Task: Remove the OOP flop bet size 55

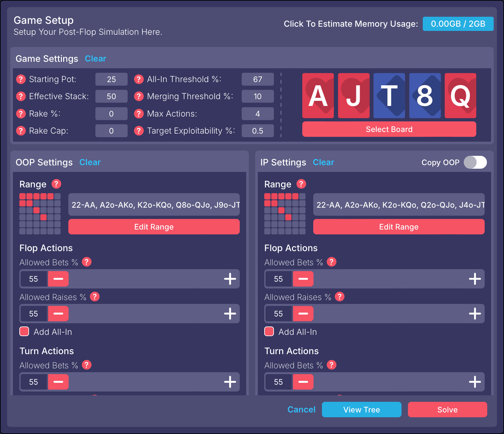Action: 58,279
